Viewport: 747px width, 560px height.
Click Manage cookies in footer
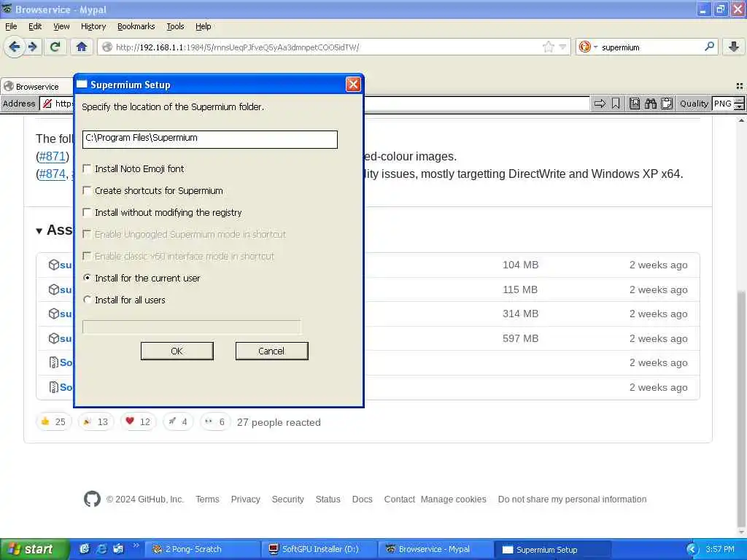pos(453,499)
